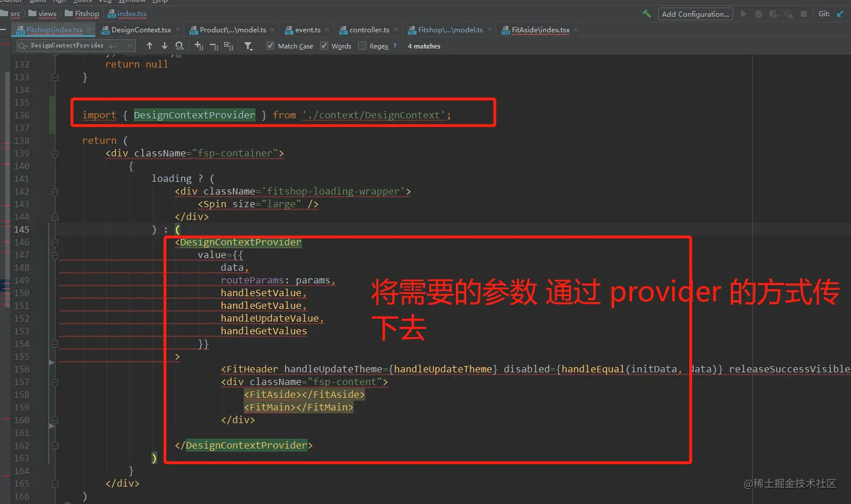The width and height of the screenshot is (851, 504).
Task: Close the FitAside\index.tsx tab
Action: coord(576,30)
